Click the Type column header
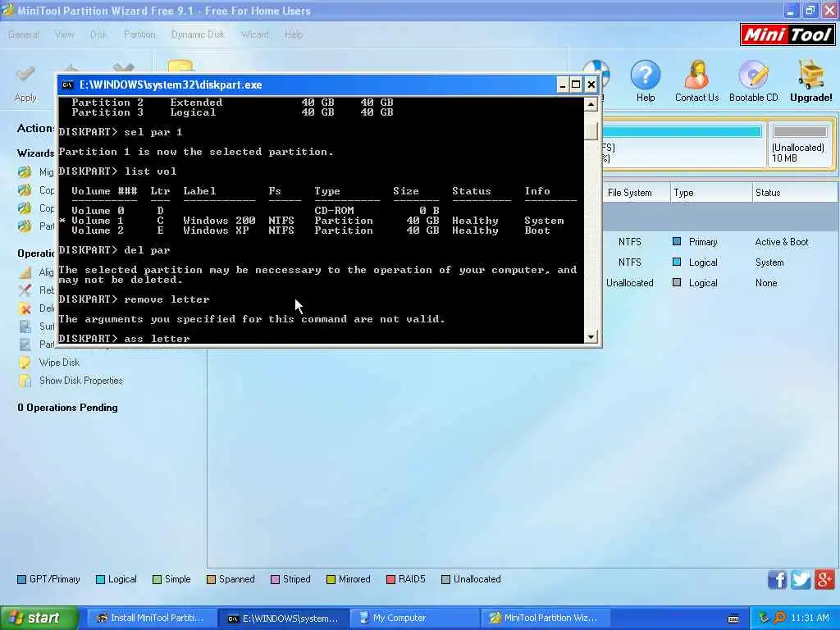840x630 pixels. (711, 193)
